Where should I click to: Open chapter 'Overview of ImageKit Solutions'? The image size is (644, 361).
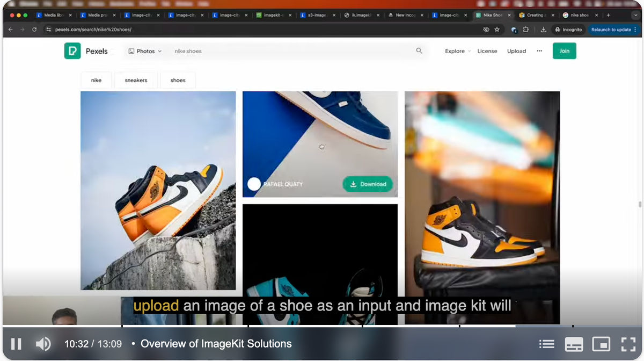pos(216,344)
